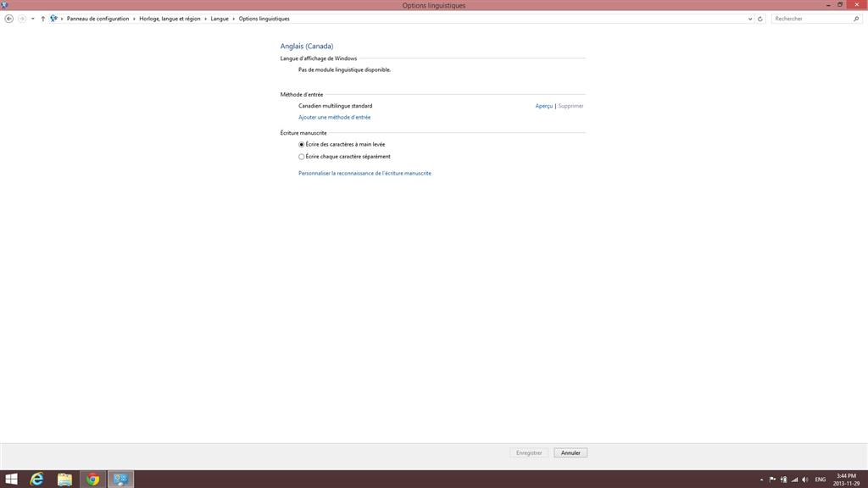Navigate to Horloge, langue et région breadcrumb
Screen dimensions: 868x488
[x=170, y=19]
